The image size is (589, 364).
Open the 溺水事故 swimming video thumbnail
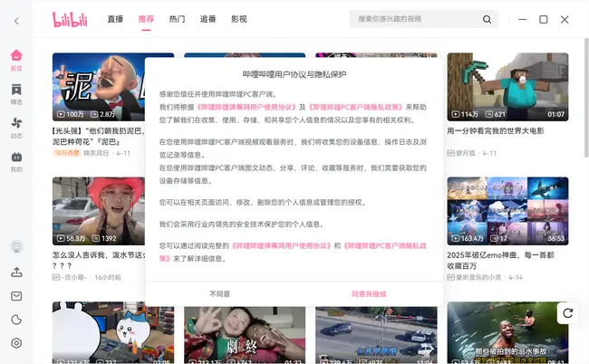point(507,332)
